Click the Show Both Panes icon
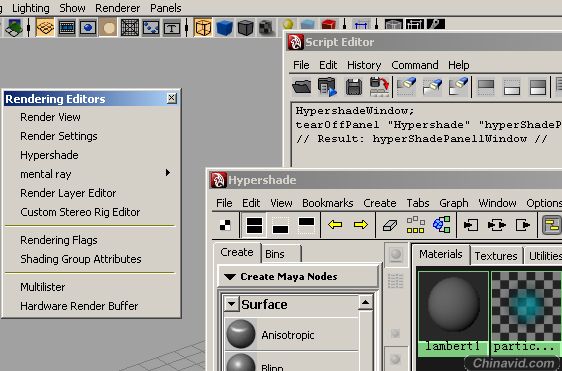The height and width of the screenshot is (371, 562). click(x=538, y=87)
